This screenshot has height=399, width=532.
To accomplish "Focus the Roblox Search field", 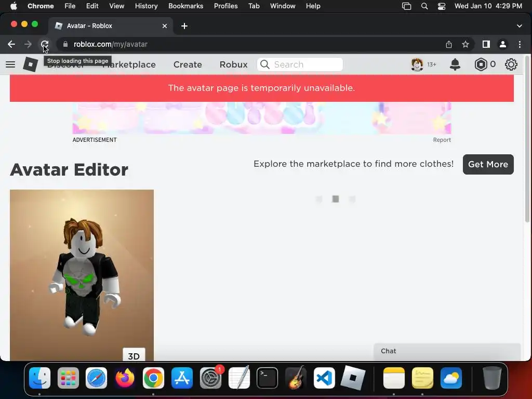I will (x=300, y=64).
